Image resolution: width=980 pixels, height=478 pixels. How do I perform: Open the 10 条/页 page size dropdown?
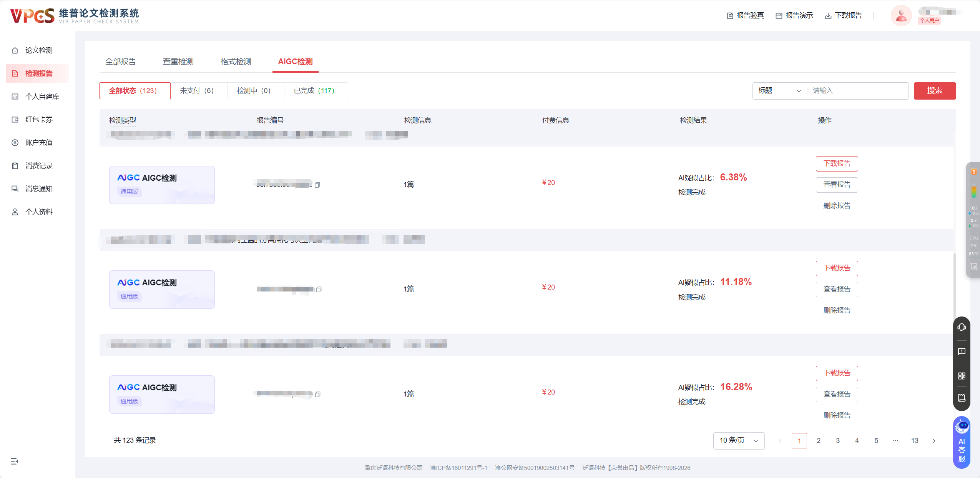coord(738,441)
